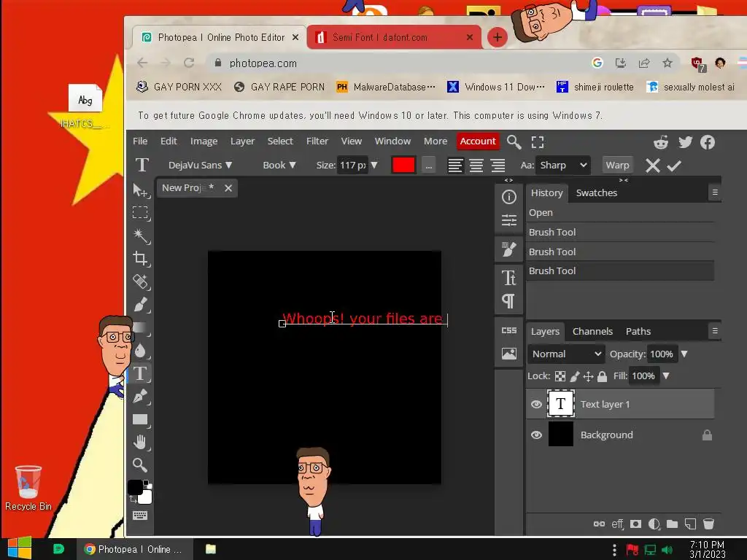Viewport: 747px width, 560px height.
Task: Open Windows 11 Dow... bookmark
Action: (496, 87)
